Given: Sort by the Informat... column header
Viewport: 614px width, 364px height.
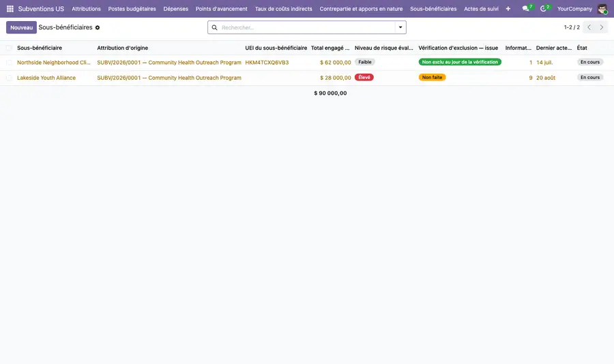Looking at the screenshot, I should tap(518, 48).
